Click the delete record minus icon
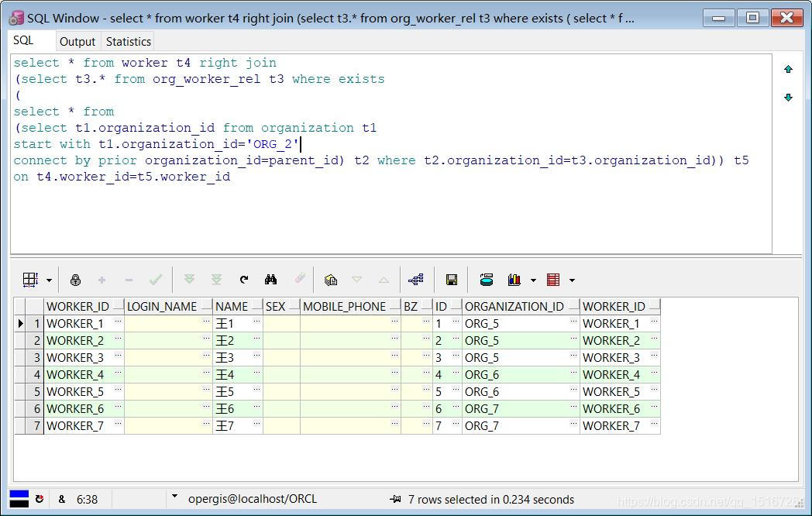Screen dimensions: 812x516 click(129, 280)
